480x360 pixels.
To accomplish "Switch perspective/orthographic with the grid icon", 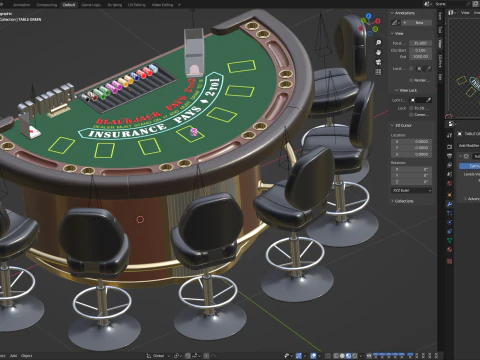I will point(378,72).
